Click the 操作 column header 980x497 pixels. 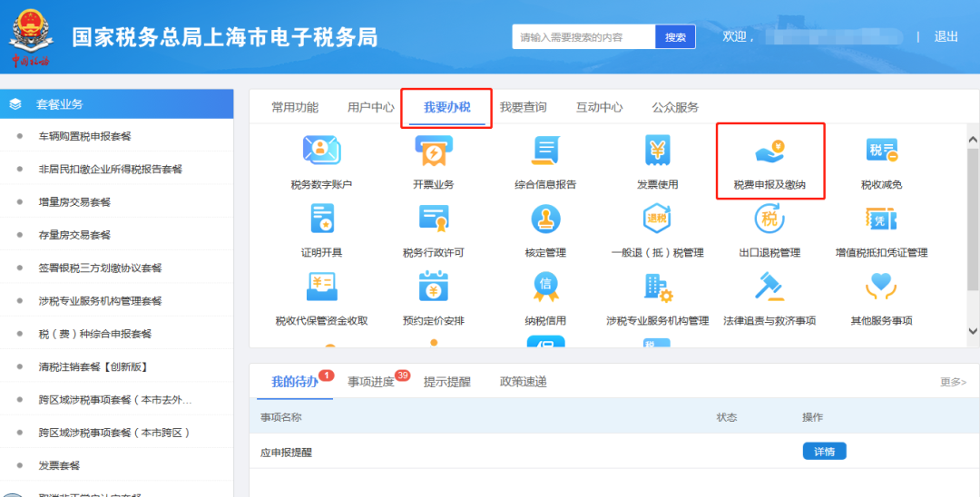click(812, 417)
